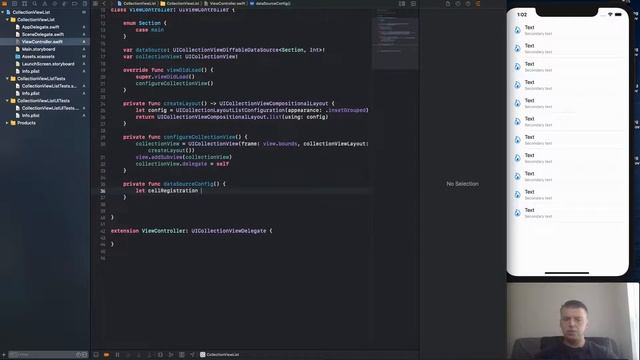Image resolution: width=640 pixels, height=360 pixels.
Task: Toggle source-control status files filter
Action: pyautogui.click(x=84, y=355)
